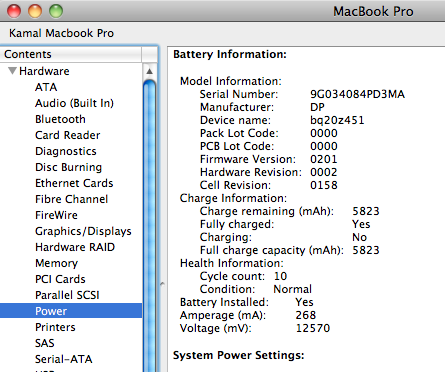This screenshot has width=445, height=372.
Task: Open the Diagnostics section
Action: tap(66, 151)
